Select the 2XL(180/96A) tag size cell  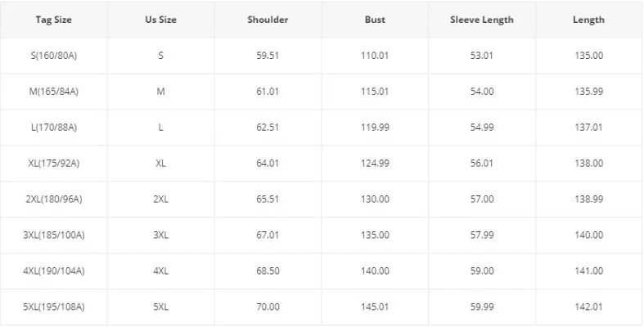point(53,199)
